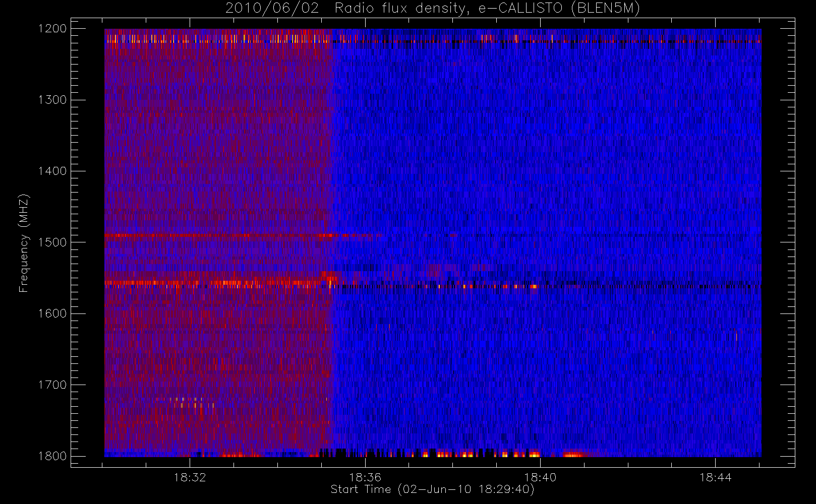Screen dimensions: 816x504
Task: Click the 'Start Time (02-Jun-10 18:29:40)' label
Action: tap(433, 489)
